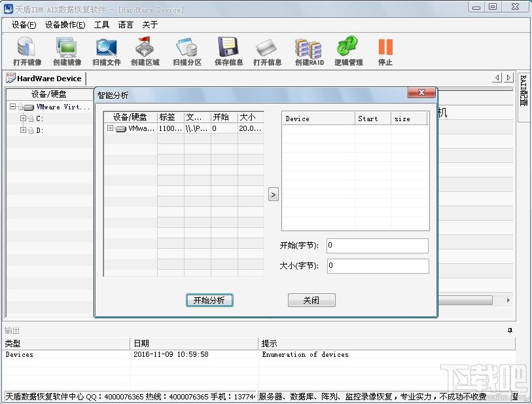Close the 智能分析 dialog with the red X

[421, 92]
